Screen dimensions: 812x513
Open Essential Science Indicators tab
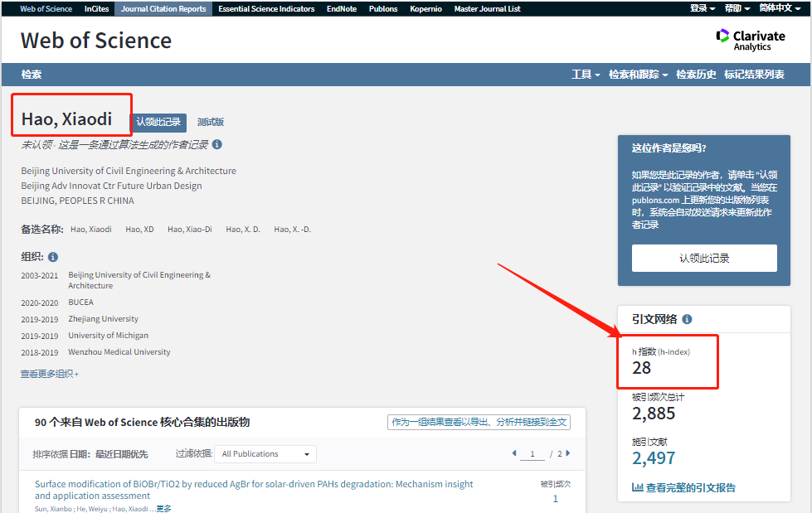click(266, 9)
